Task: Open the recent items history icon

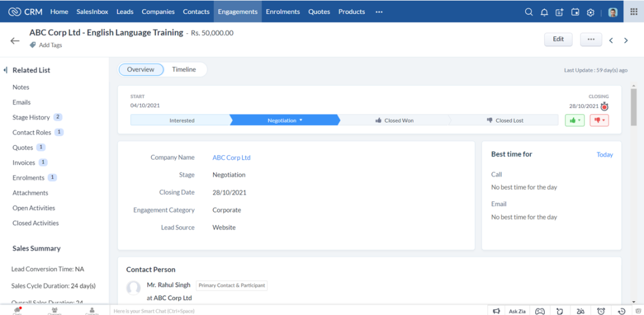Action: coord(621,311)
